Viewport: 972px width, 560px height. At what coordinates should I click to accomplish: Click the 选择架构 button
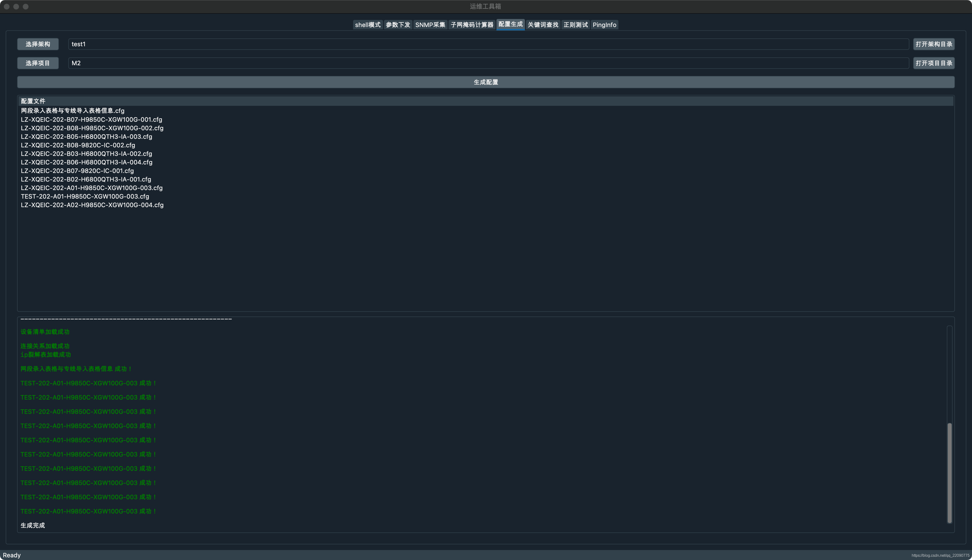[x=38, y=44]
